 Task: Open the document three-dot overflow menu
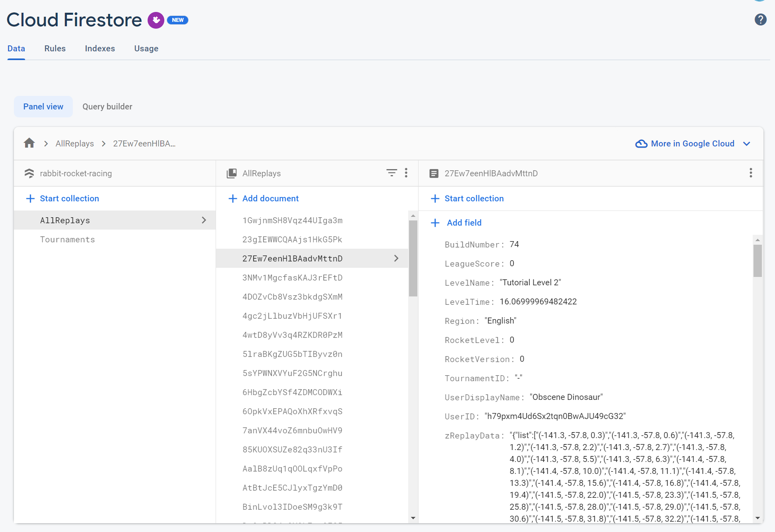[751, 173]
